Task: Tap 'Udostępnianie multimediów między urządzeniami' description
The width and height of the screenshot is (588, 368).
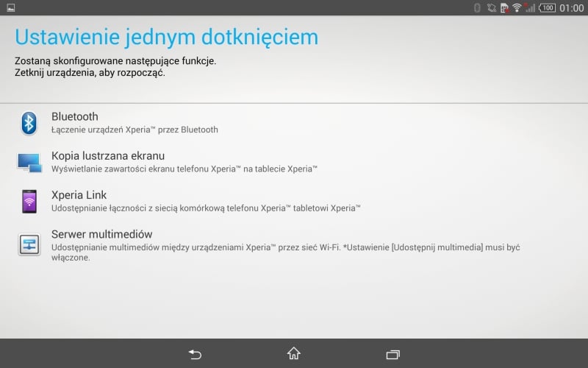Action: pyautogui.click(x=286, y=252)
